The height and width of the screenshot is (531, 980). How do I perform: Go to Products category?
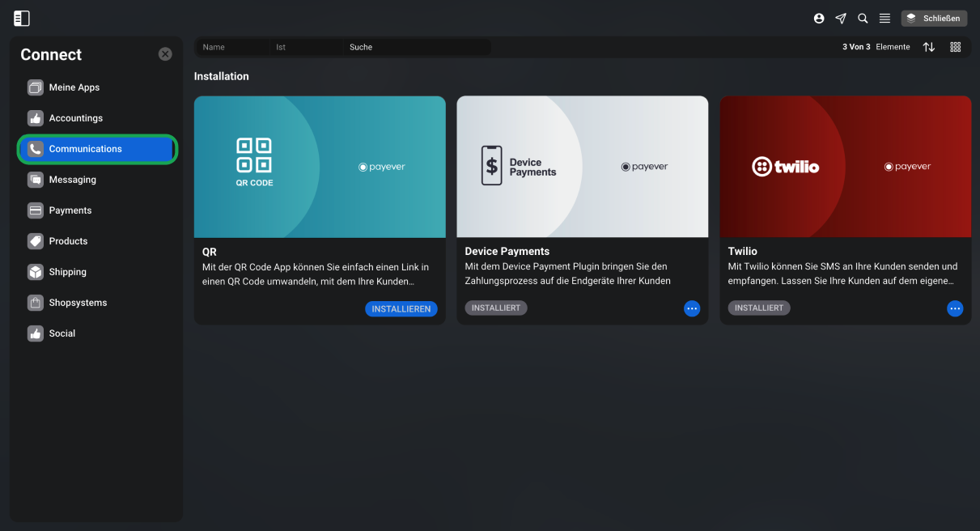click(97, 241)
